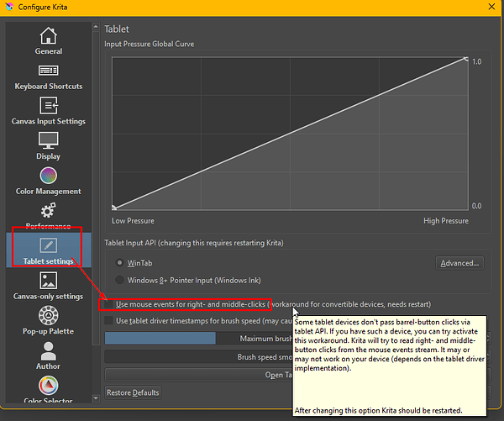Click the Restore Defaults button

133,392
